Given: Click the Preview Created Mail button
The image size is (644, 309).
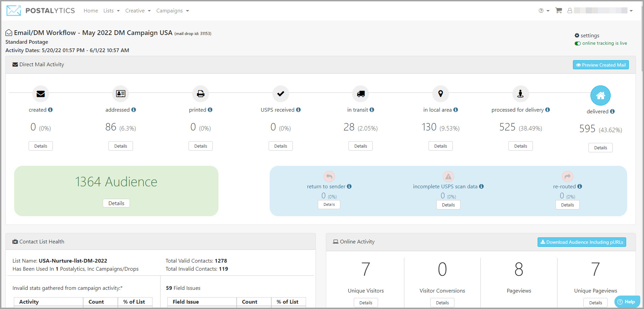Looking at the screenshot, I should pyautogui.click(x=601, y=65).
